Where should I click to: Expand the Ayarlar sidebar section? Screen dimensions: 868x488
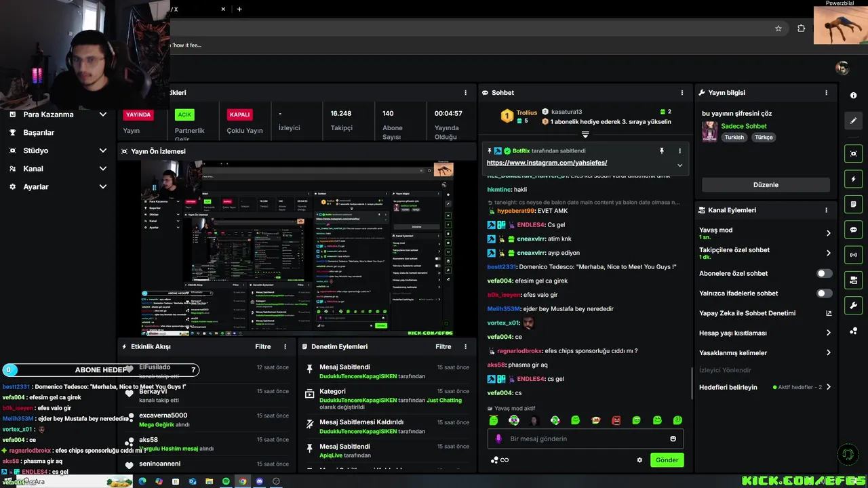coord(103,186)
